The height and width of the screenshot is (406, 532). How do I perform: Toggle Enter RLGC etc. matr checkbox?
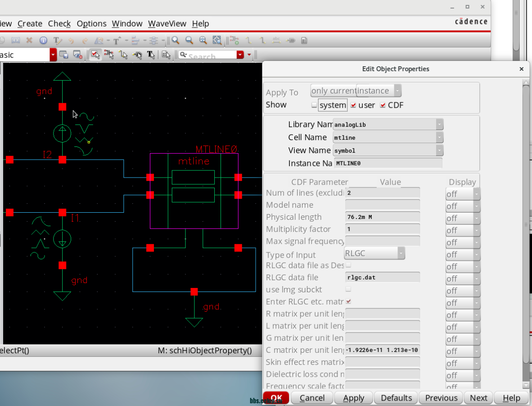(348, 301)
